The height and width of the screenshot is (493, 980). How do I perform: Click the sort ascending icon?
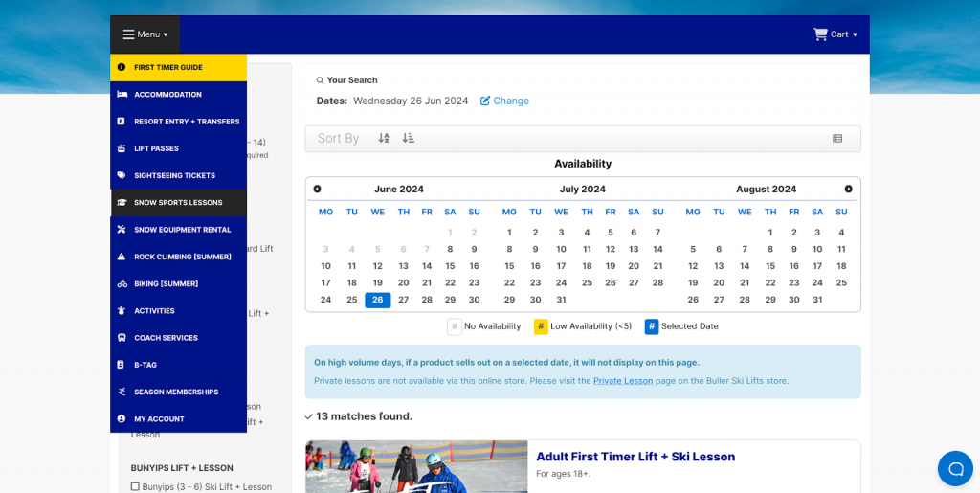[x=384, y=138]
